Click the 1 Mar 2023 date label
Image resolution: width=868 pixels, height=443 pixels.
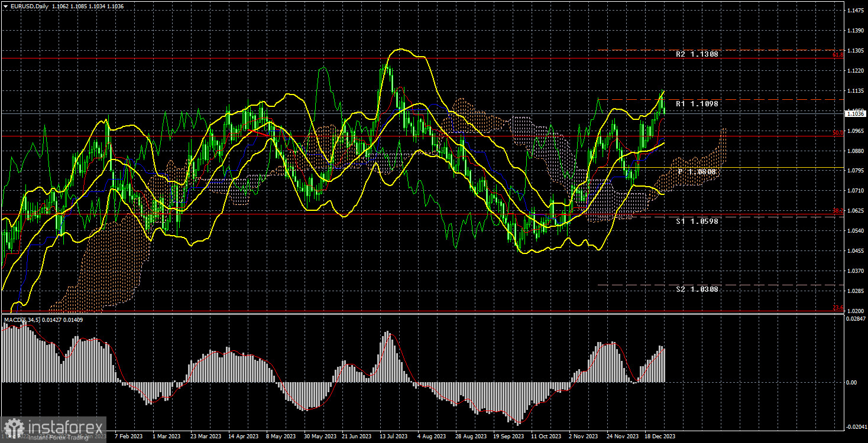(166, 437)
